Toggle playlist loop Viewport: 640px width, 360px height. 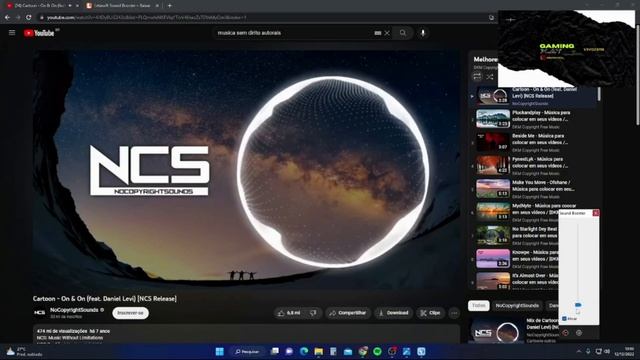477,77
